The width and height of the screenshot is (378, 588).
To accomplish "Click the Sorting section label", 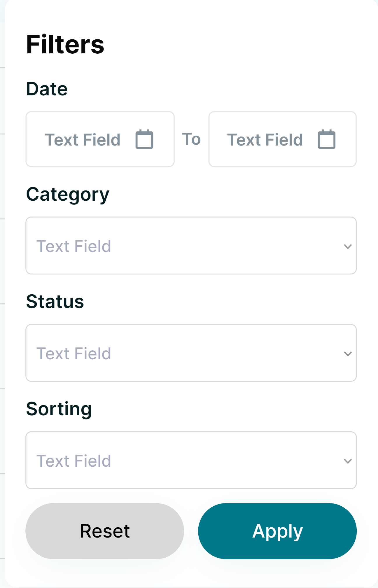I will click(59, 409).
